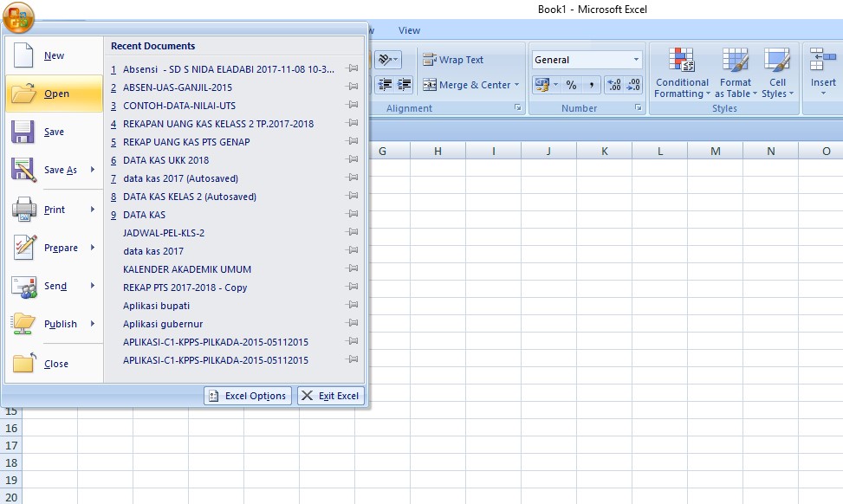Pin JADWAL-PEL-KLS-2 to the list
843x504 pixels.
point(352,232)
